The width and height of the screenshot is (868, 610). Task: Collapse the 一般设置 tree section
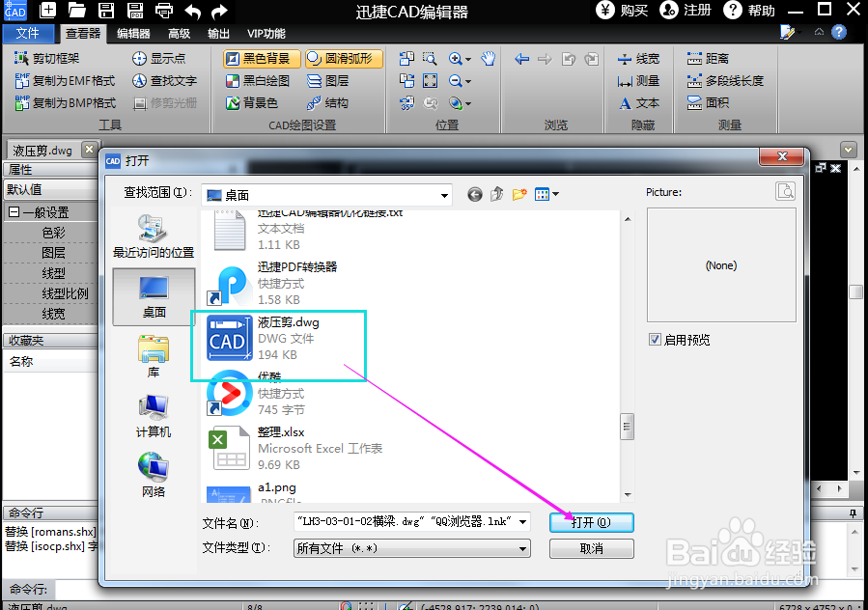pyautogui.click(x=14, y=212)
